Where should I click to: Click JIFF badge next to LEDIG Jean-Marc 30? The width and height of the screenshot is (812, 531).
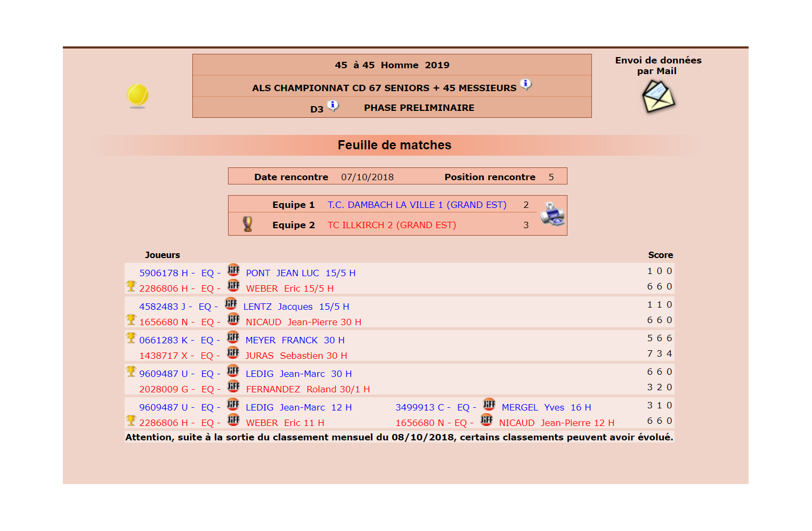[233, 371]
